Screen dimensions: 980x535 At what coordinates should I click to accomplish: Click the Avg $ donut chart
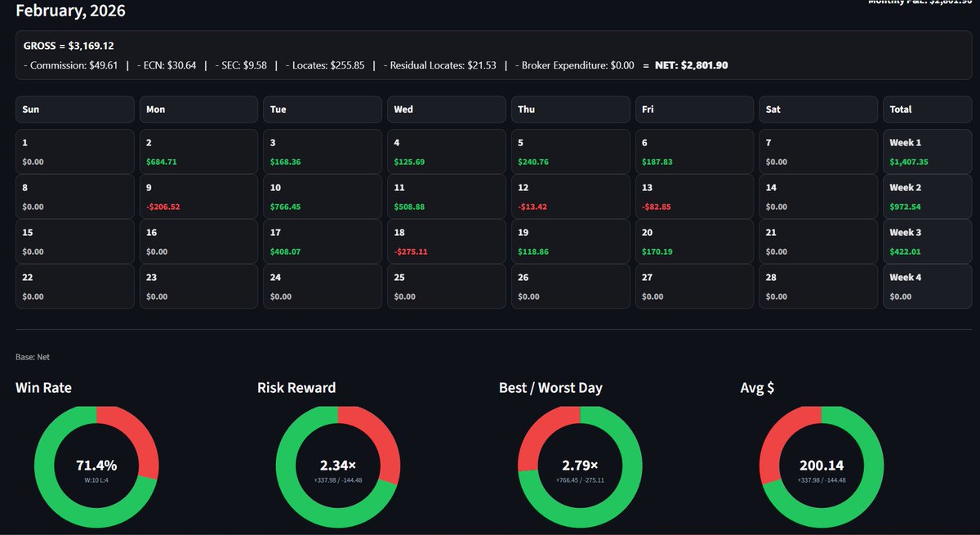(x=822, y=467)
